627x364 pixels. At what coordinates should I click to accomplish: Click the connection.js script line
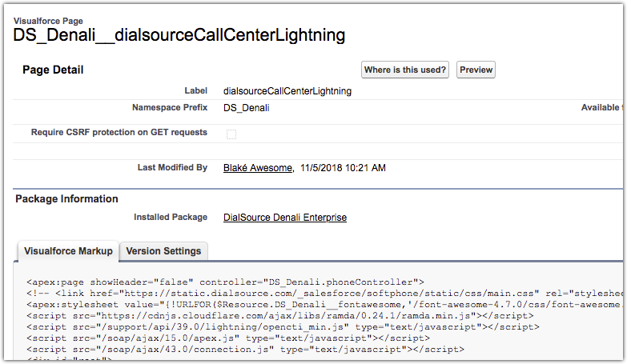click(x=245, y=350)
